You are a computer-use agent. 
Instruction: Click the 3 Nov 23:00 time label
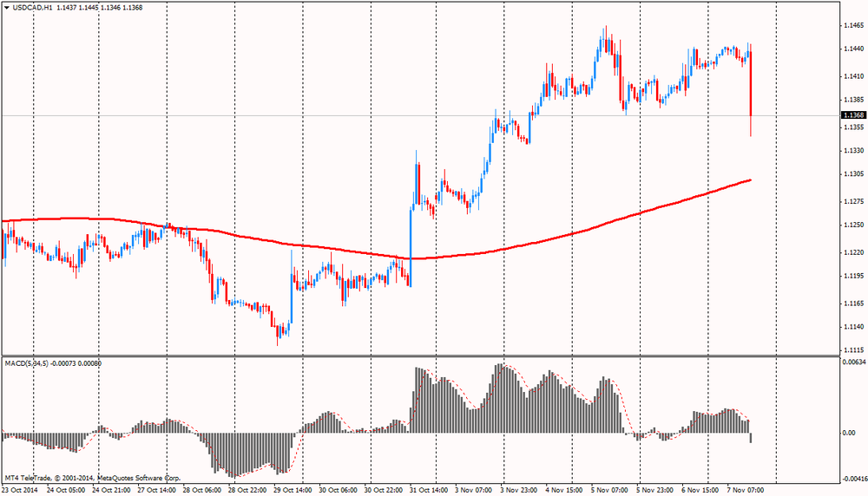519,490
